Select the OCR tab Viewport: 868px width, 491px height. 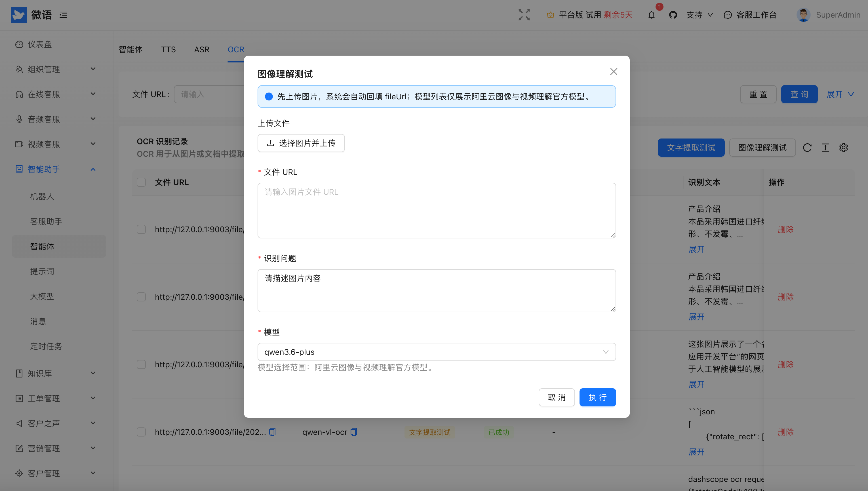(235, 50)
